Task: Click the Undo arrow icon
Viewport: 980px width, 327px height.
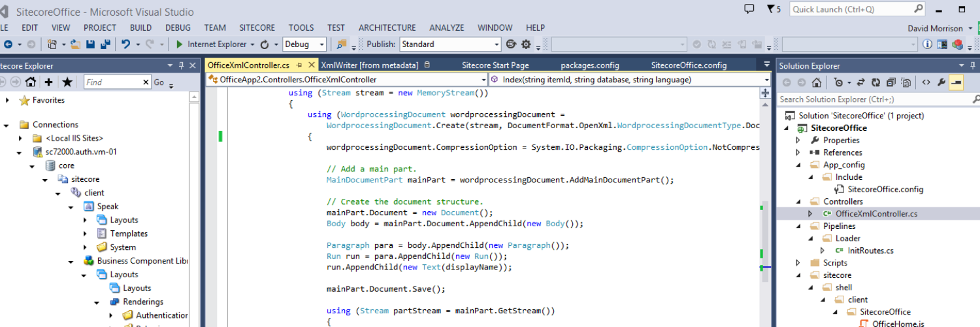Action: pyautogui.click(x=126, y=44)
